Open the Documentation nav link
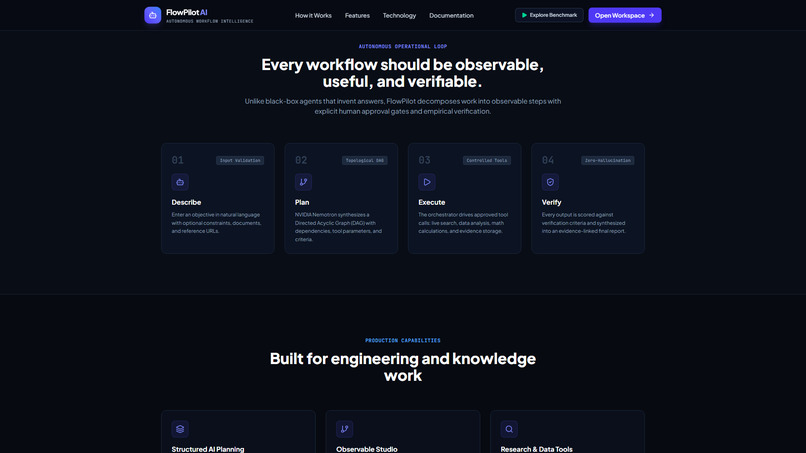 (x=451, y=15)
